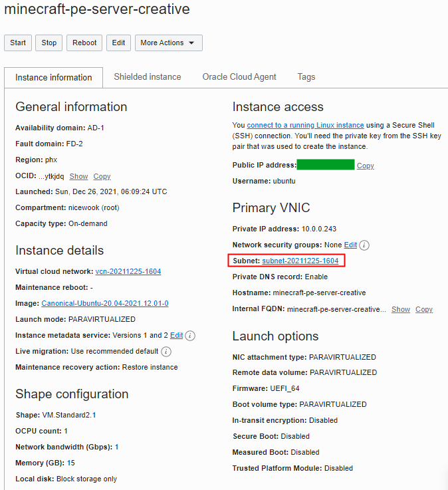The width and height of the screenshot is (448, 490).
Task: Edit the Instance metadata service setting
Action: click(176, 335)
